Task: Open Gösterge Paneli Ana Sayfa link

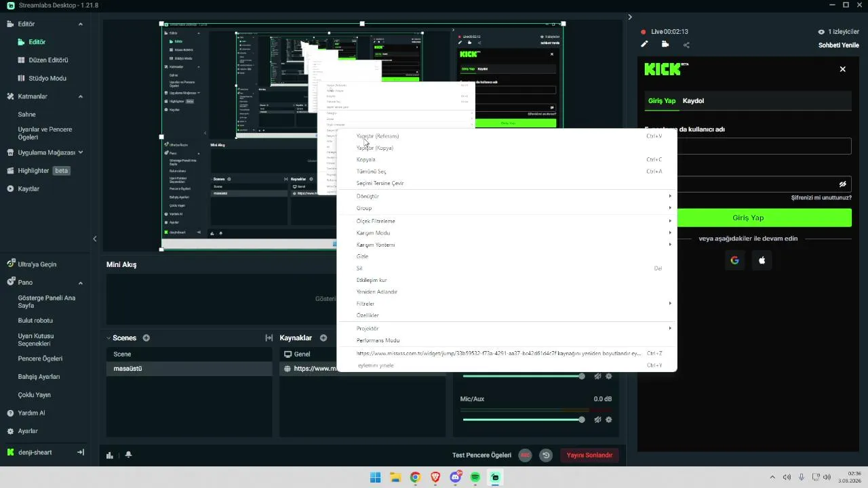Action: click(x=46, y=301)
